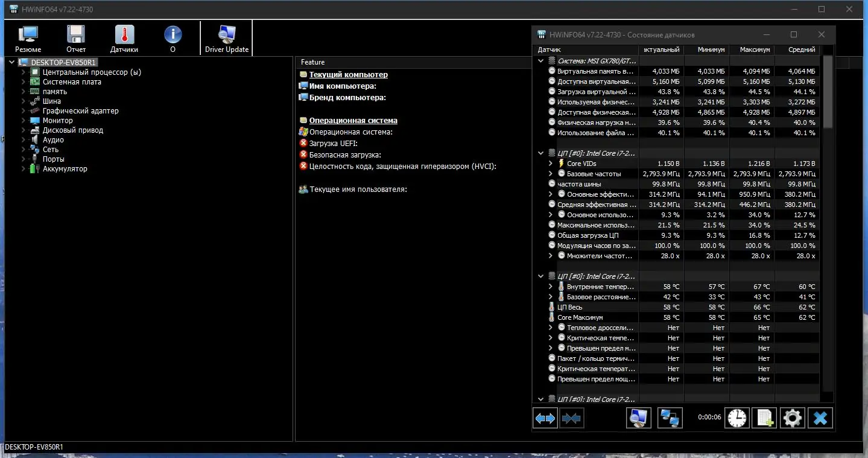The width and height of the screenshot is (868, 458).
Task: Expand Базовые частоты sensor entry
Action: tap(550, 173)
